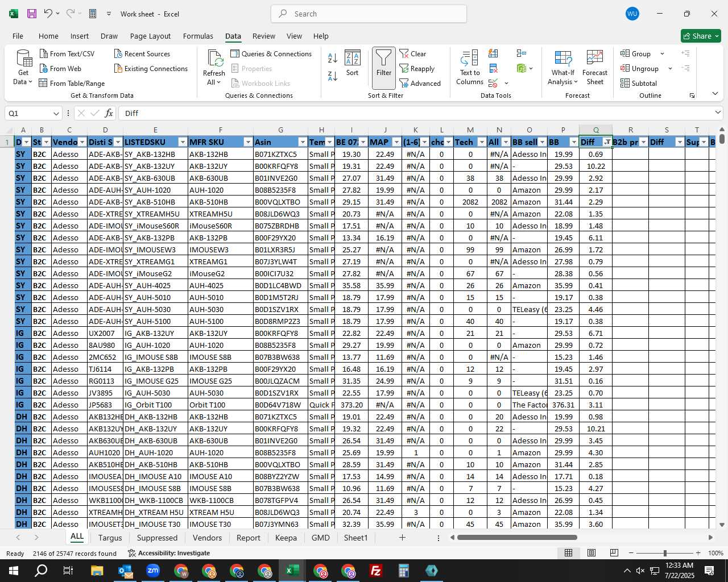Viewport: 728px width, 582px height.
Task: Switch to the Review tab
Action: click(264, 36)
